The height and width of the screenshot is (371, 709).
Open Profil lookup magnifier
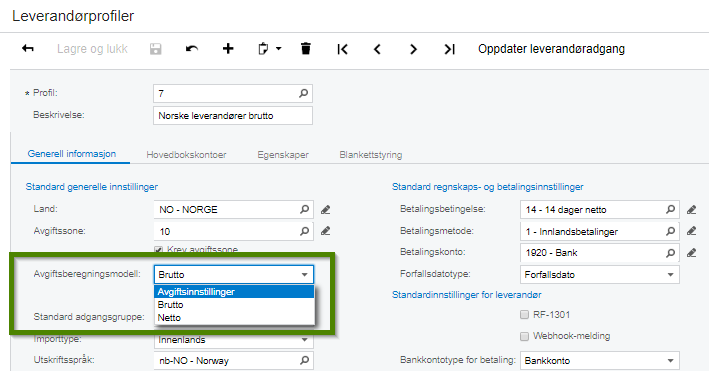click(303, 93)
